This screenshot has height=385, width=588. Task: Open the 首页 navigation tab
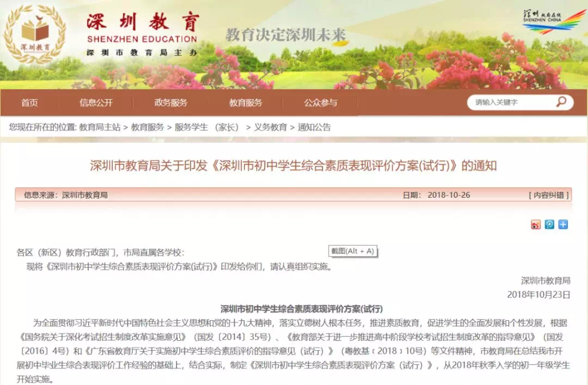[x=29, y=102]
